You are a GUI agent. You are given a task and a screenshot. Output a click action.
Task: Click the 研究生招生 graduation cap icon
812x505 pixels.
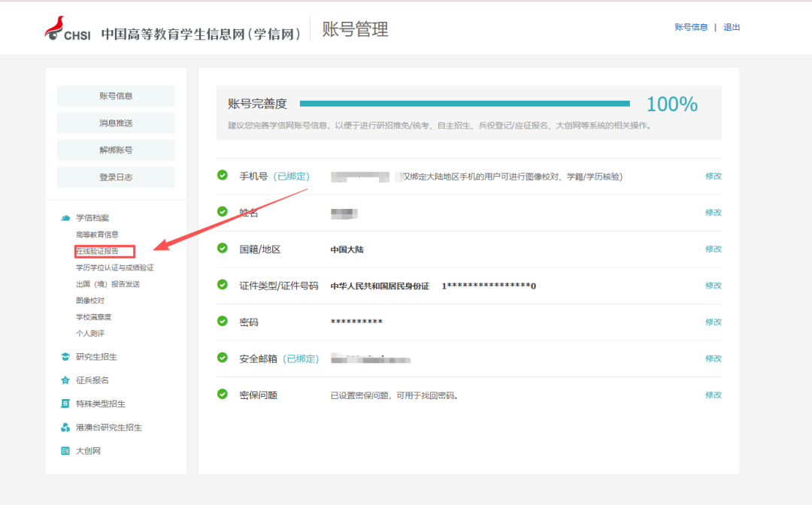coord(65,356)
